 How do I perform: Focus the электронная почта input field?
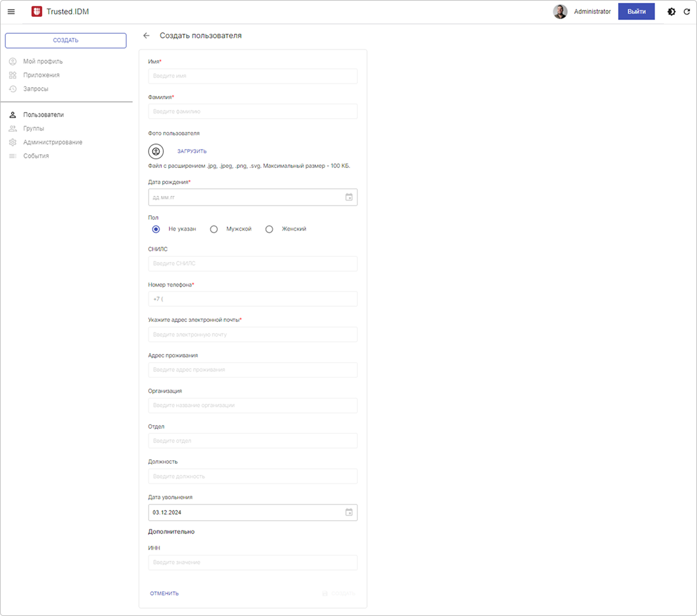tap(253, 334)
